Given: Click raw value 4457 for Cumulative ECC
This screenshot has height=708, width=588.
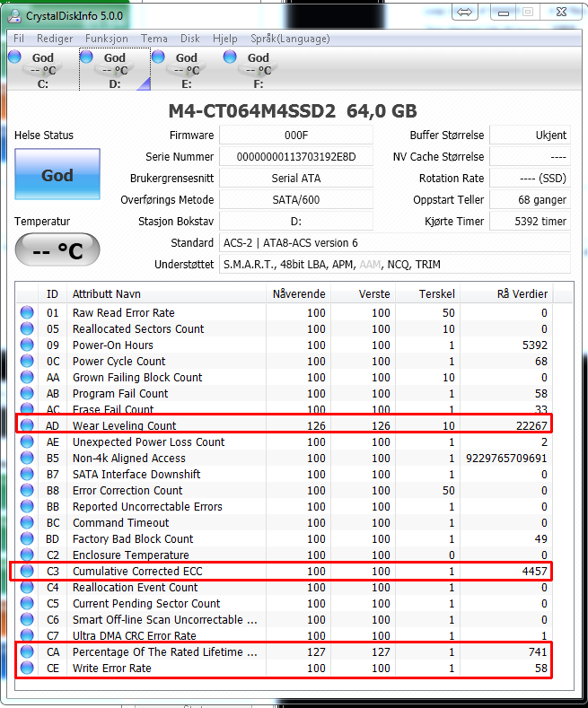Looking at the screenshot, I should (x=535, y=572).
